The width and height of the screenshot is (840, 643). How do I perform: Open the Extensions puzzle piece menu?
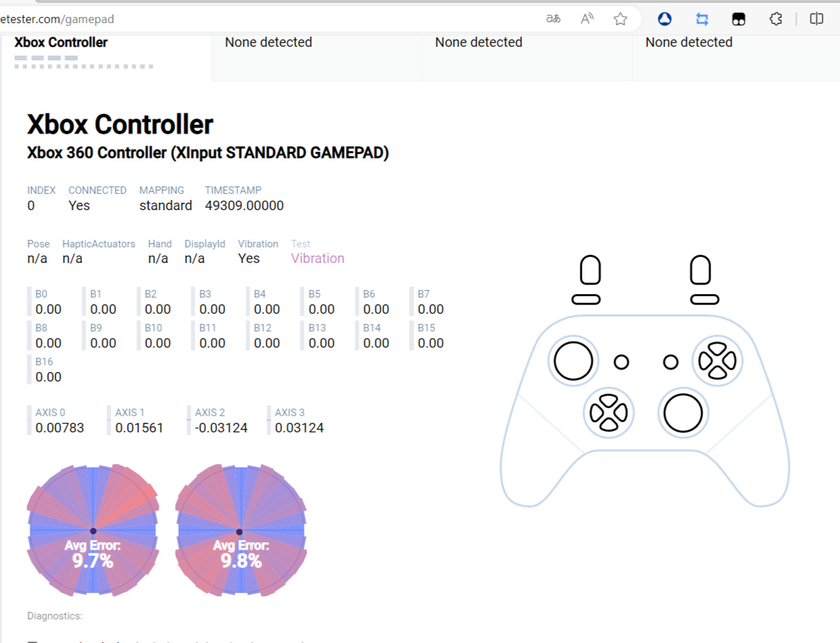tap(777, 19)
